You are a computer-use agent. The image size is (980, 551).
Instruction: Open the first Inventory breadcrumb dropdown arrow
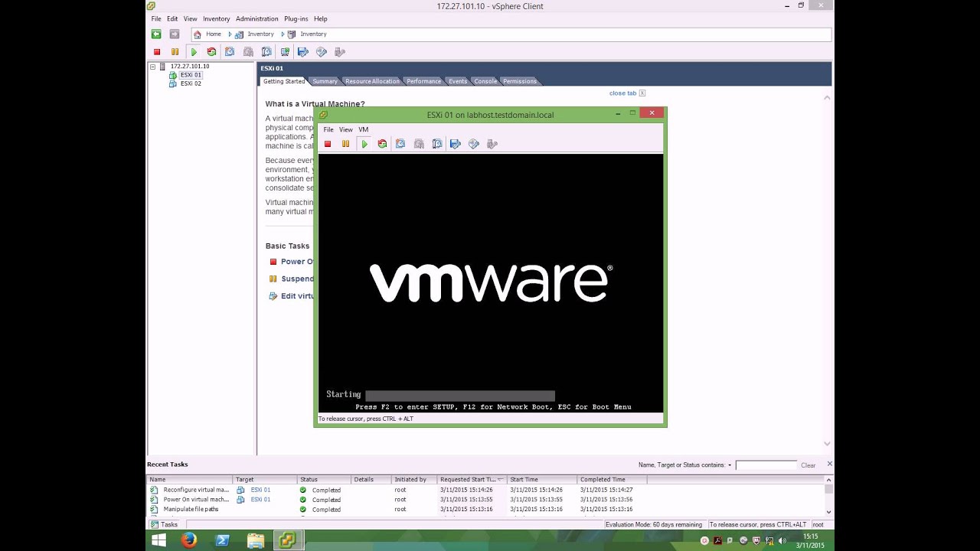coord(283,34)
